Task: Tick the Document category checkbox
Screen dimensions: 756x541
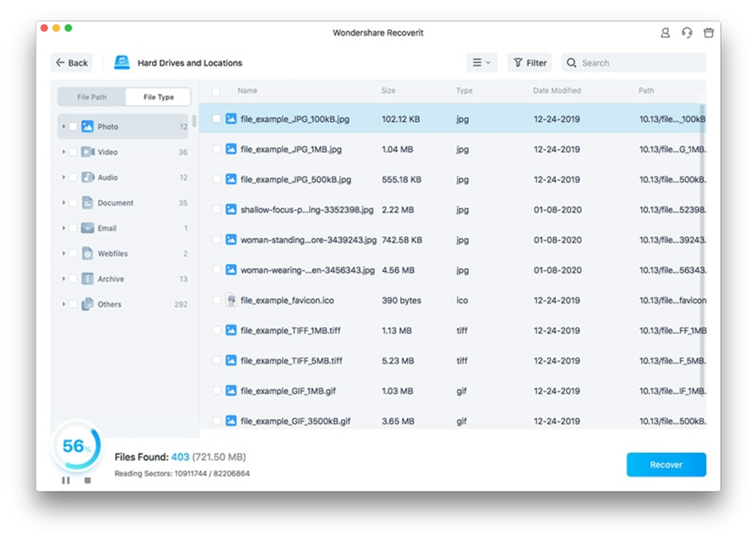Action: (x=73, y=202)
